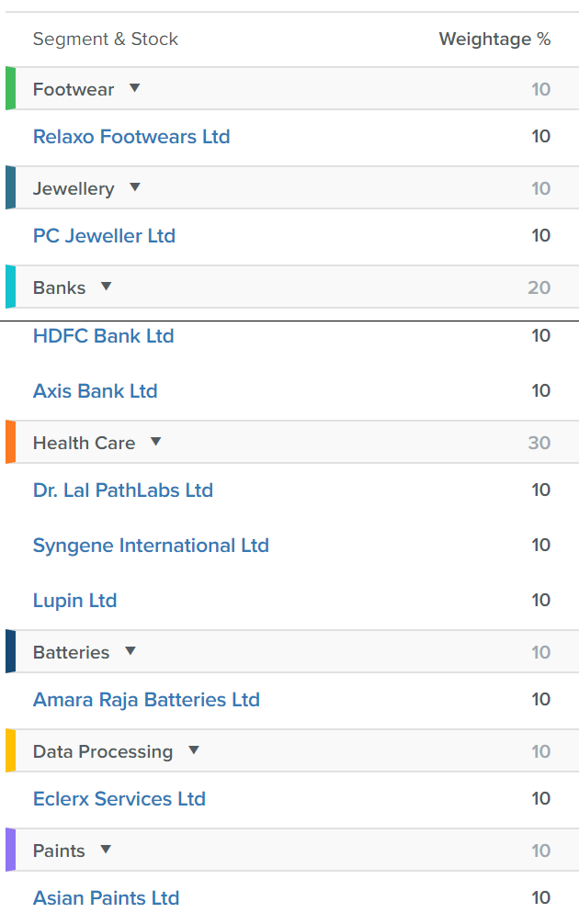Image resolution: width=579 pixels, height=924 pixels.
Task: Collapse the Footwear segment arrow
Action: point(134,88)
